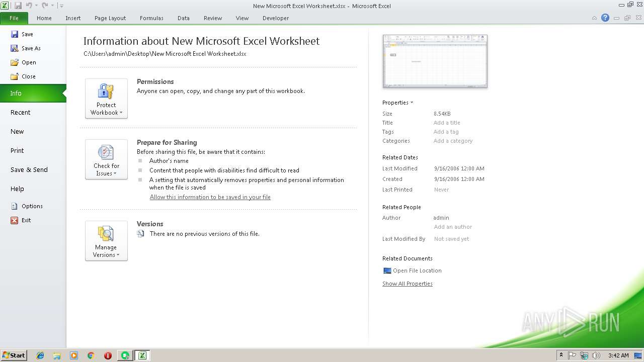Click Save As in the sidebar
This screenshot has height=362, width=644.
pos(26,48)
